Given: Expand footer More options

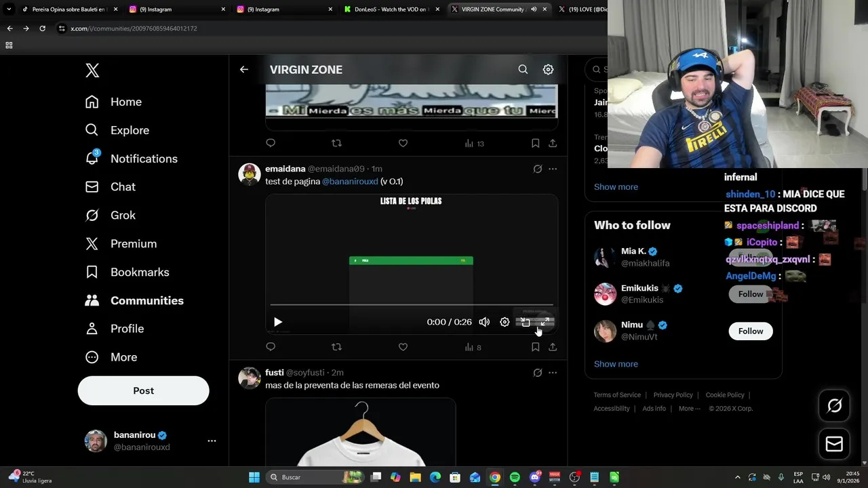Looking at the screenshot, I should tap(689, 409).
